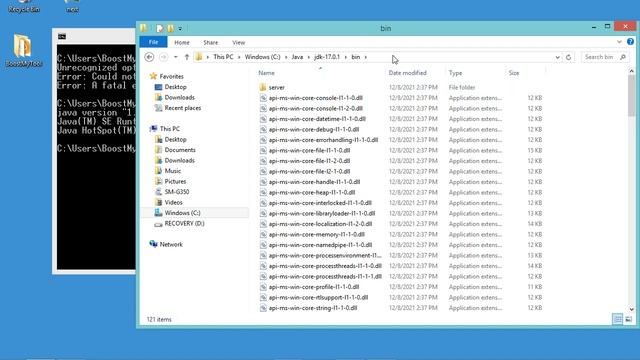The height and width of the screenshot is (360, 640).
Task: Expand the ribbon with chevron
Action: point(619,42)
